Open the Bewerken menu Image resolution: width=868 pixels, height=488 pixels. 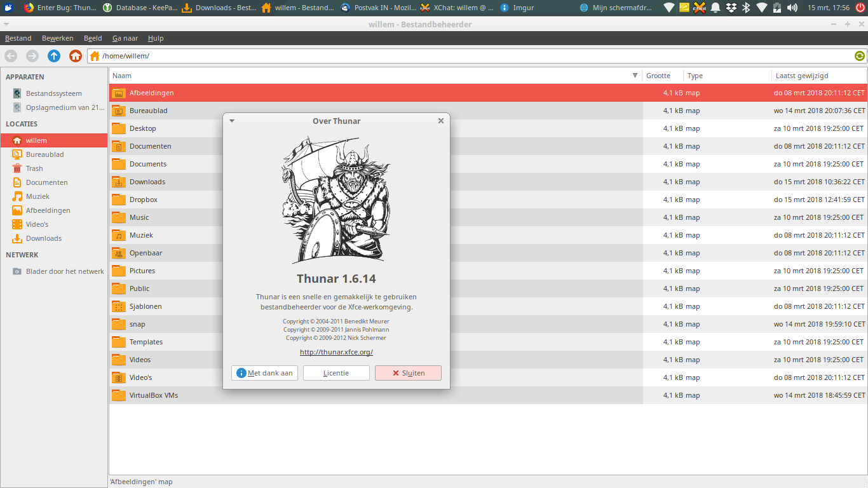(57, 38)
